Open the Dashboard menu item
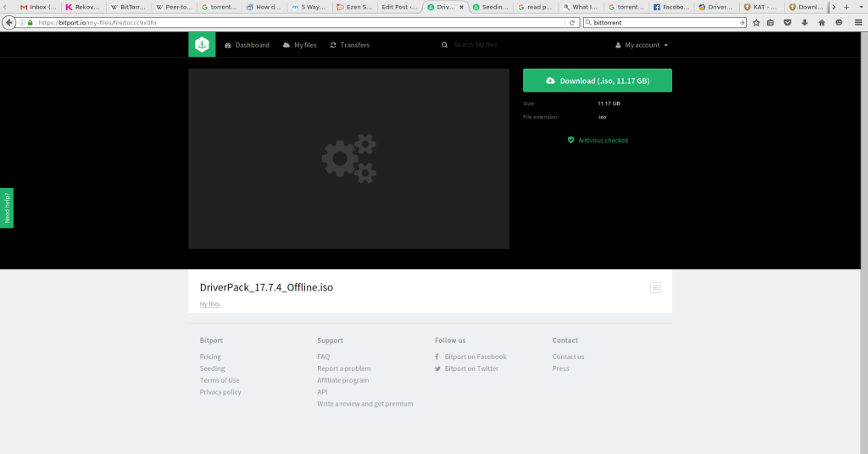The image size is (868, 454). click(247, 45)
